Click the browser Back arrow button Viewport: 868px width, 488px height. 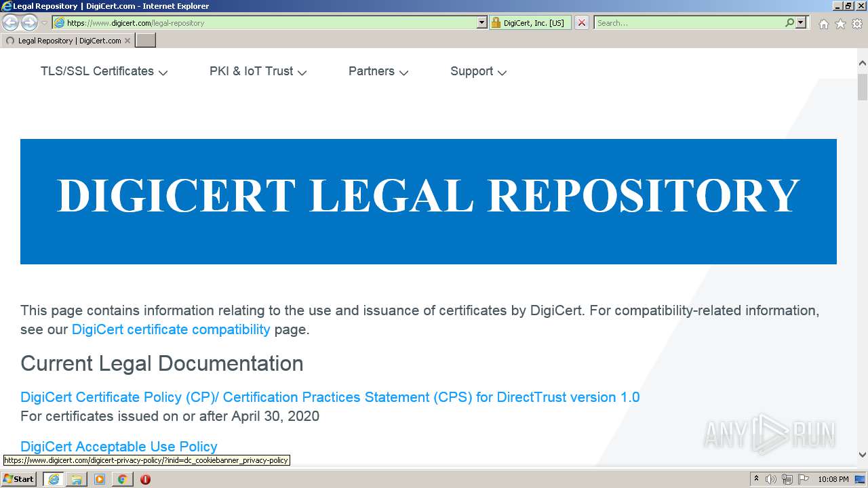11,23
